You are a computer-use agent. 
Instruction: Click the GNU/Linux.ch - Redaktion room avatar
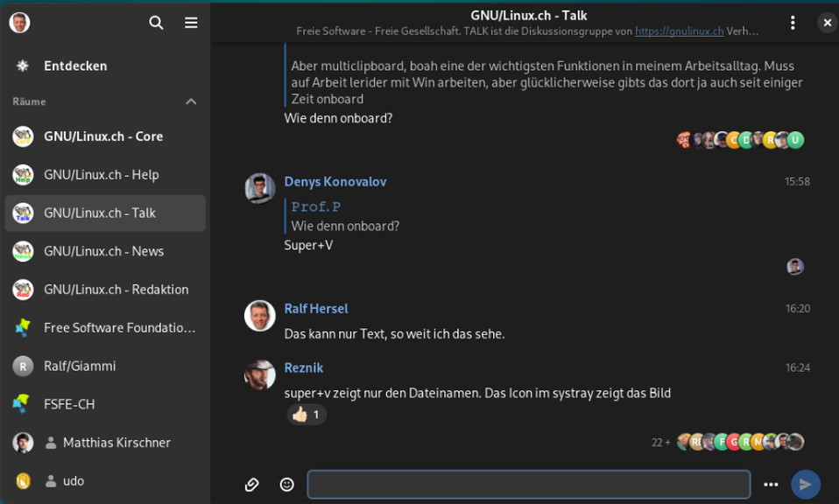[x=23, y=289]
